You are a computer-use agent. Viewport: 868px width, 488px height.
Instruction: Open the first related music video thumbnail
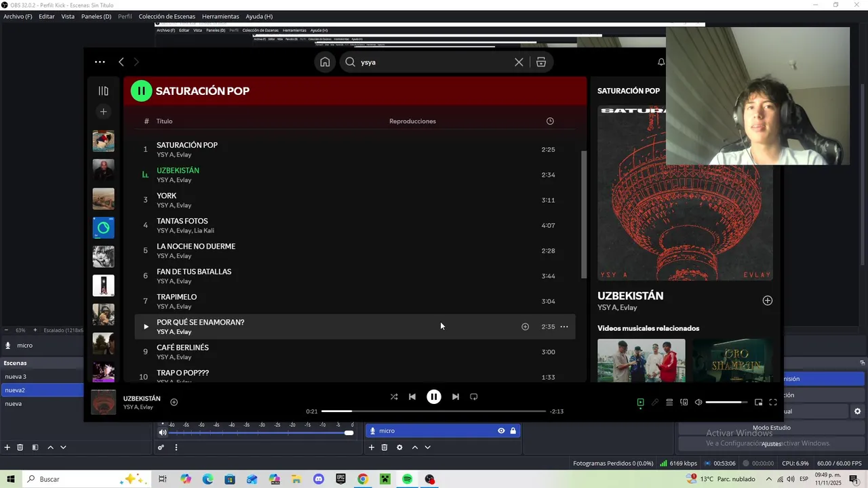pos(641,360)
